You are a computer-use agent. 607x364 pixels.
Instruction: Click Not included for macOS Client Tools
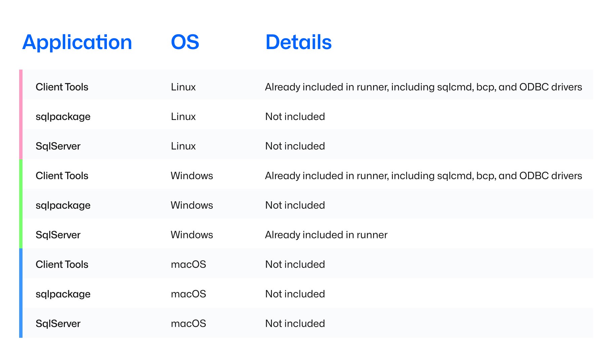tap(295, 265)
